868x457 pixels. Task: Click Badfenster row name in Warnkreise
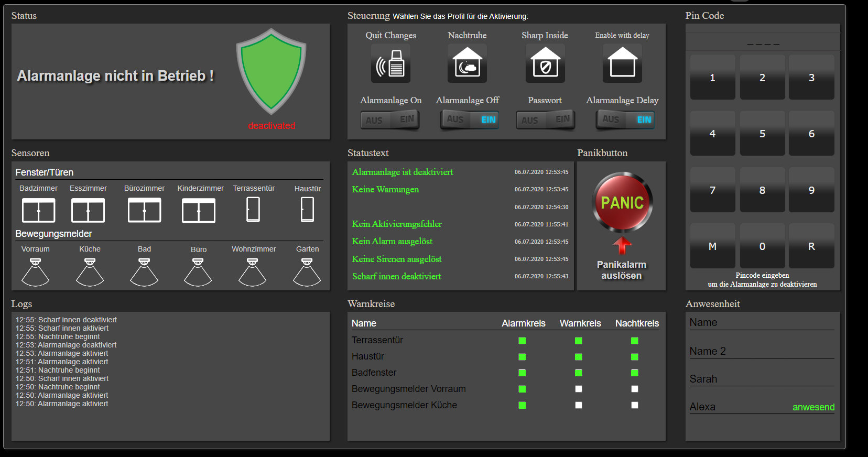point(374,373)
